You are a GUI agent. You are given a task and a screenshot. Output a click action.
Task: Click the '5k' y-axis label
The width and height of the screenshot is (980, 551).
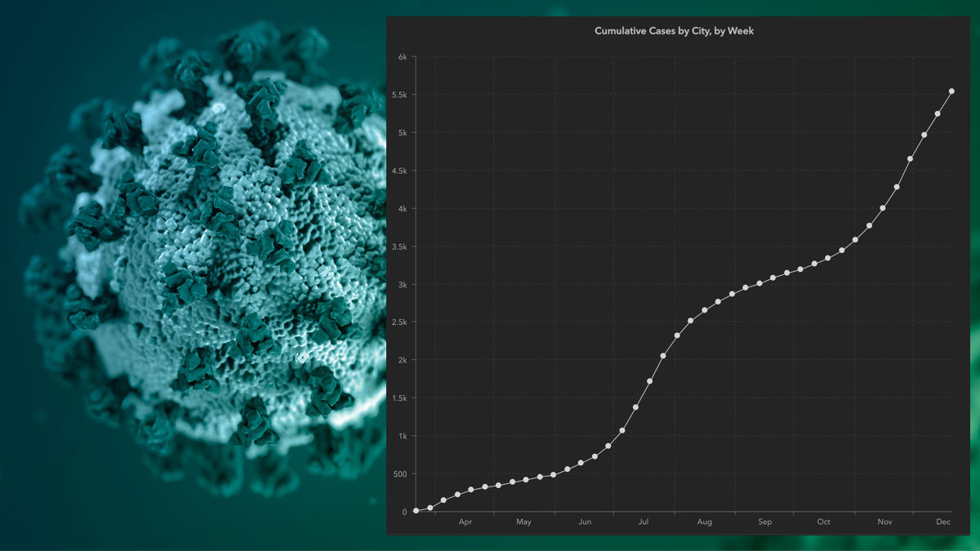402,133
